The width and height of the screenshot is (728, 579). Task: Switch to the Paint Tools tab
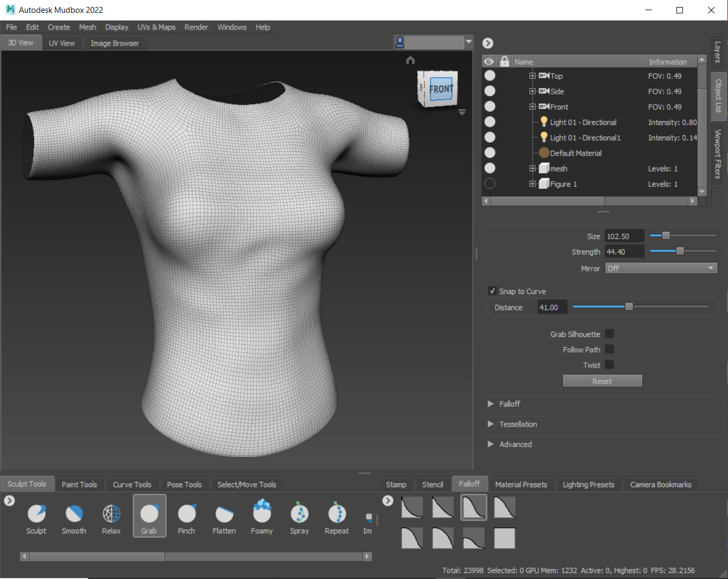coord(79,484)
